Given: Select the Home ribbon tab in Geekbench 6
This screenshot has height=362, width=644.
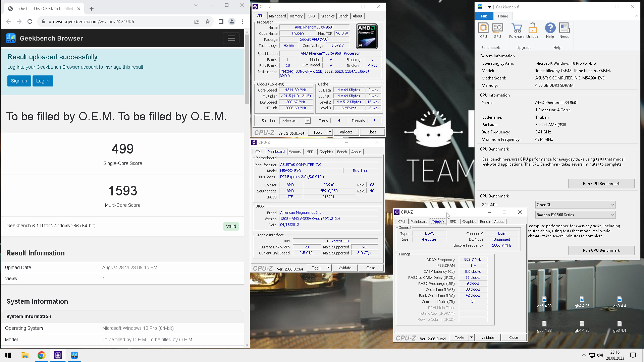Looking at the screenshot, I should coord(503,16).
